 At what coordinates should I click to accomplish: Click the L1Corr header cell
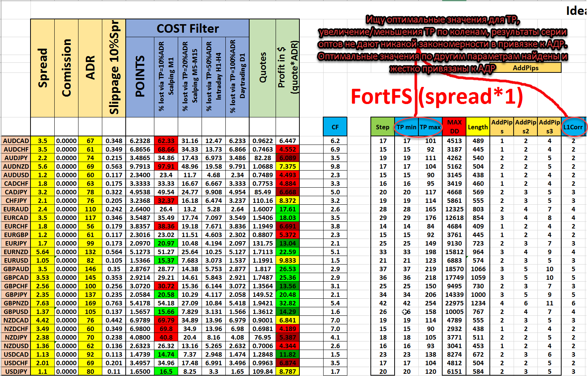pos(573,127)
